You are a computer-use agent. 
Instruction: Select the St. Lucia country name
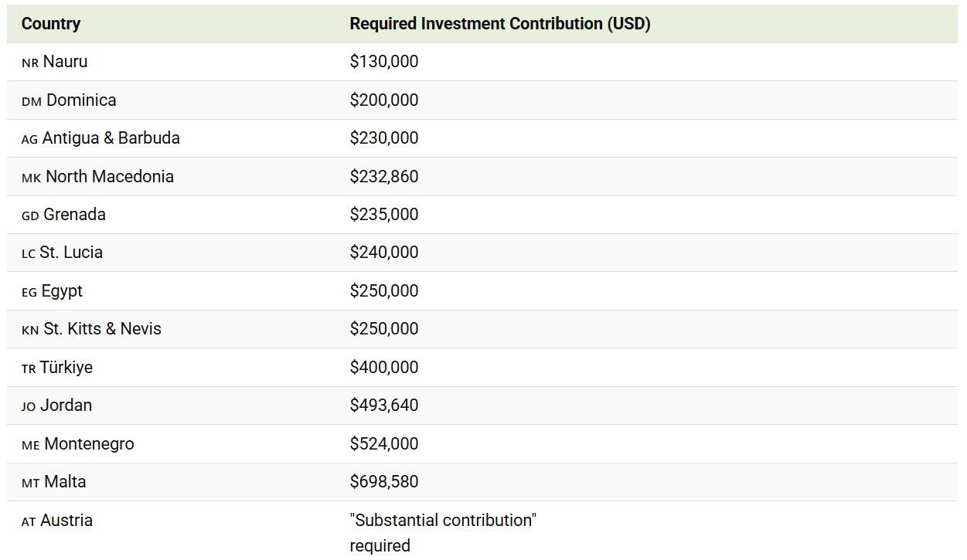71,253
